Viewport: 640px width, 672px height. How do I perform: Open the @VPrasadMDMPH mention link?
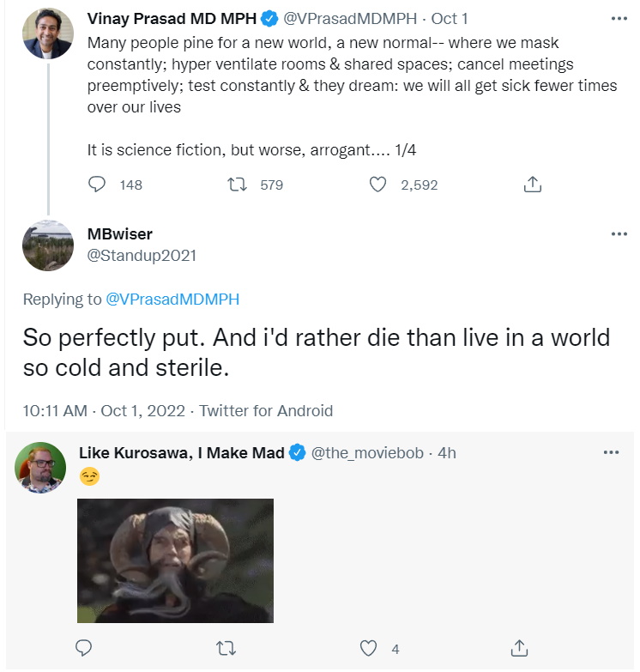pos(172,300)
